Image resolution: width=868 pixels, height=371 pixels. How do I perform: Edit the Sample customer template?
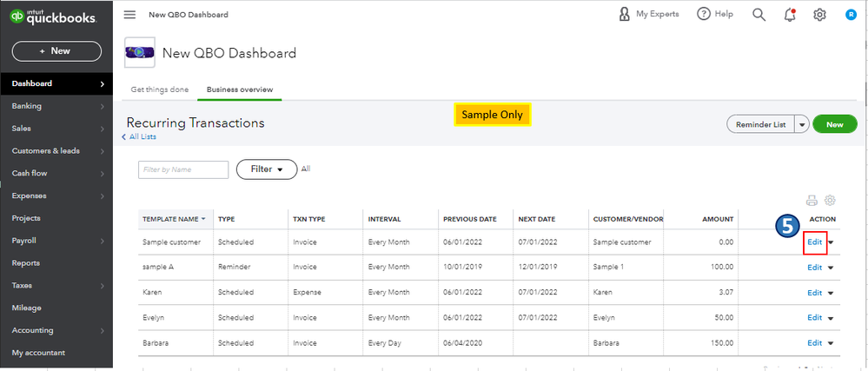coord(815,242)
